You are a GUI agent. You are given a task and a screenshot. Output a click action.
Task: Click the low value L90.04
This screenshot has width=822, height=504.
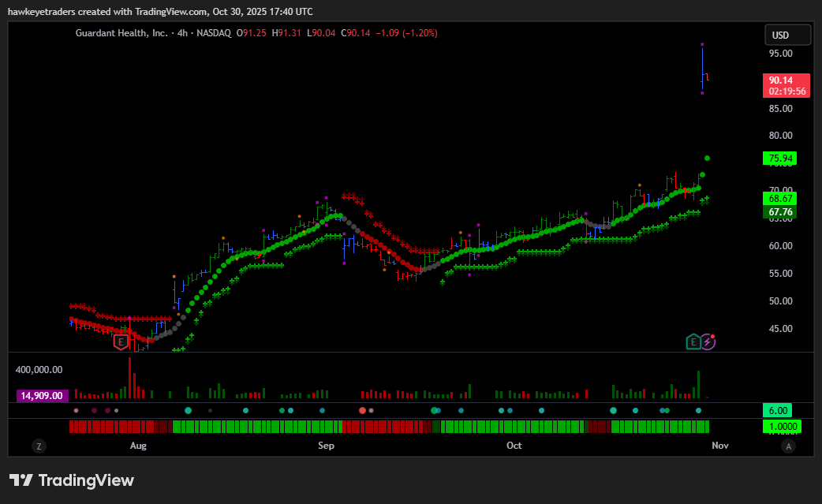pos(321,33)
